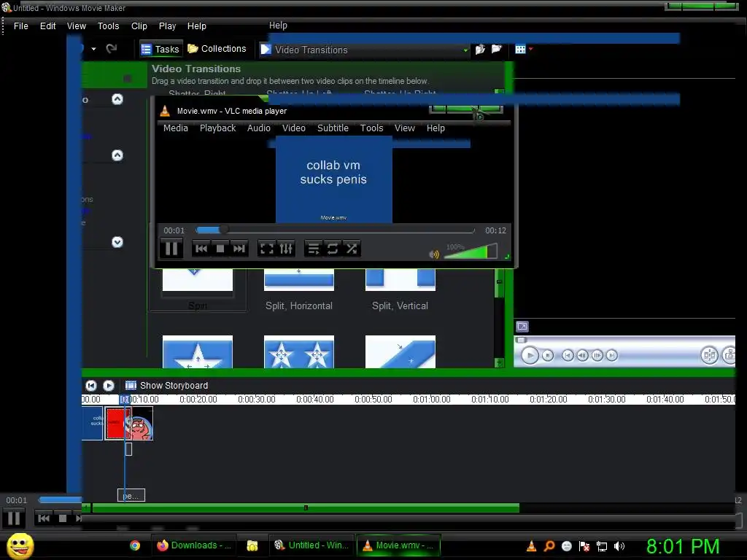Open the undo history dropdown arrow

click(x=94, y=49)
